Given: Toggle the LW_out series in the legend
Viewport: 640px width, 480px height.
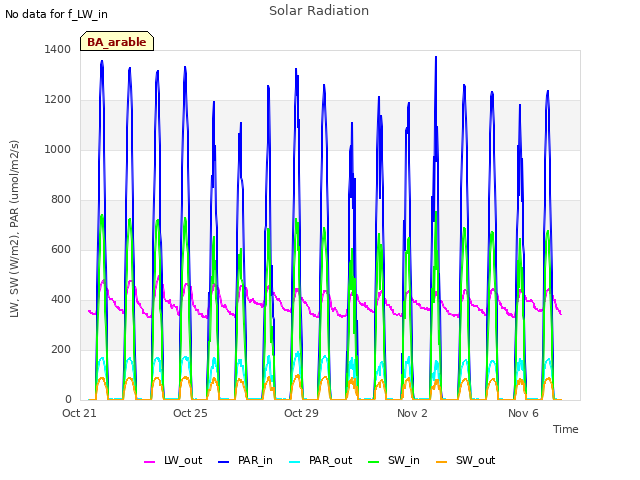Looking at the screenshot, I should pyautogui.click(x=173, y=460).
